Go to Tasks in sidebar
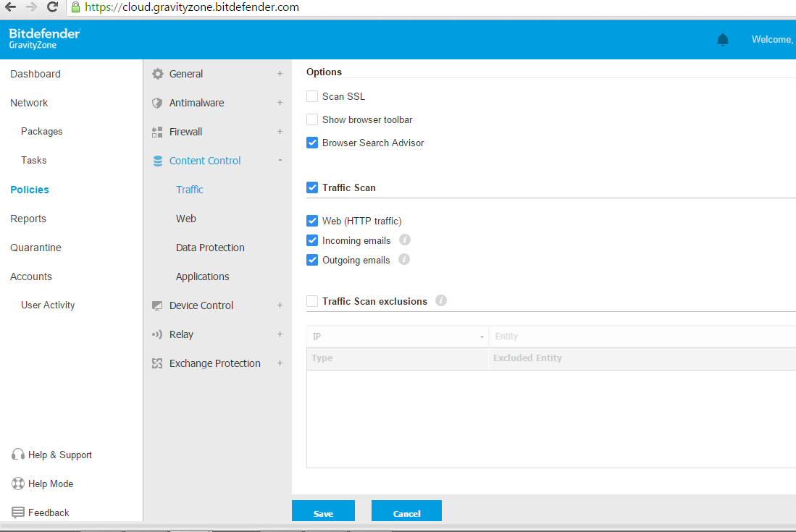Image resolution: width=796 pixels, height=532 pixels. tap(33, 160)
